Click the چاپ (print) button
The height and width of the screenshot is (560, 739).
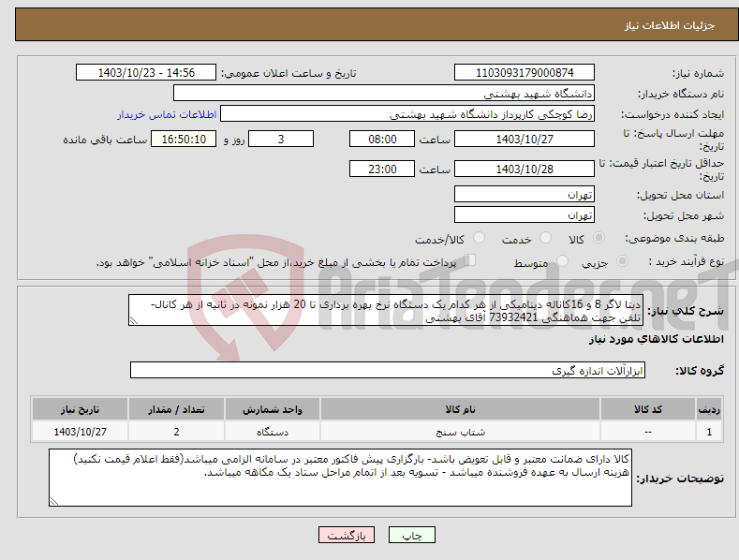411,535
